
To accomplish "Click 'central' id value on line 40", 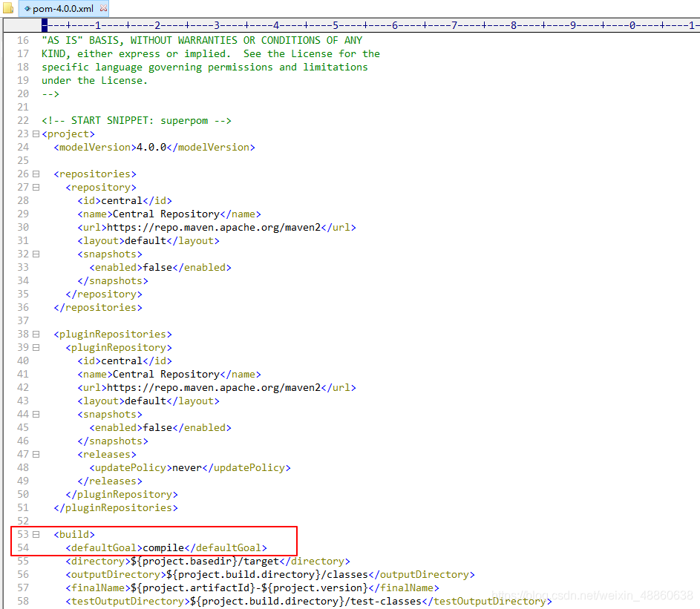I will tap(122, 361).
